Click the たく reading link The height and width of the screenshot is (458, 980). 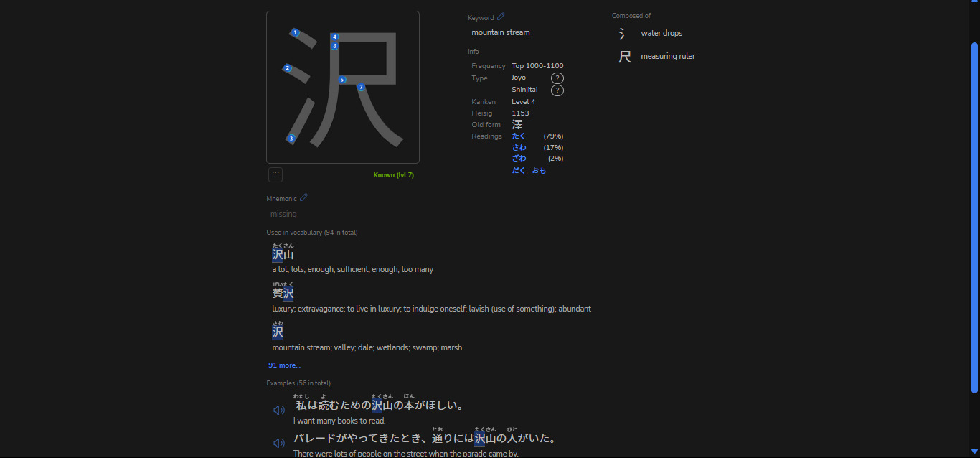519,136
